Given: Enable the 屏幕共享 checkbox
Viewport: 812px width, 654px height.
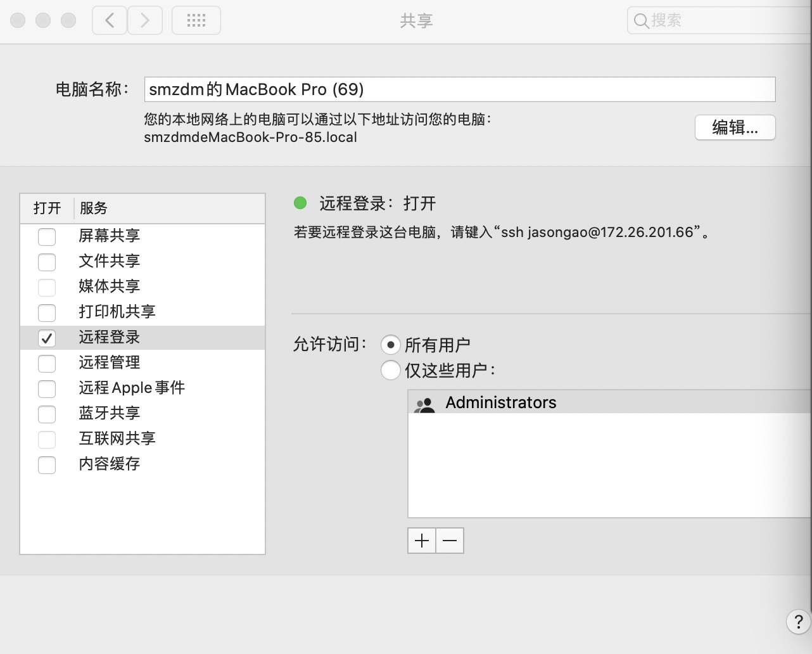Looking at the screenshot, I should point(47,236).
